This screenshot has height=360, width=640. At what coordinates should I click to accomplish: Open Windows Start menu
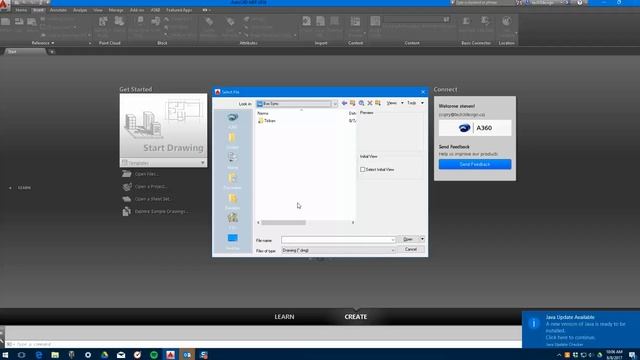pyautogui.click(x=5, y=355)
